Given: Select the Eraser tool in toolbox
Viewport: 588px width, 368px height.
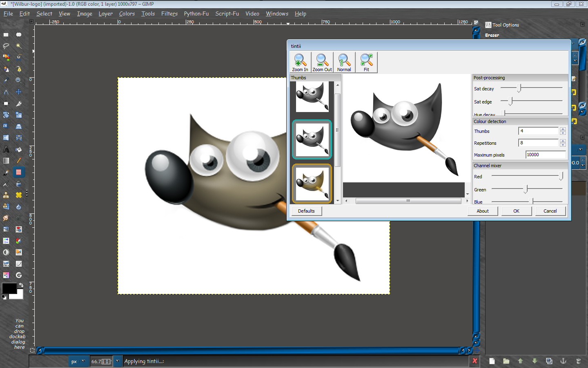Looking at the screenshot, I should point(19,172).
